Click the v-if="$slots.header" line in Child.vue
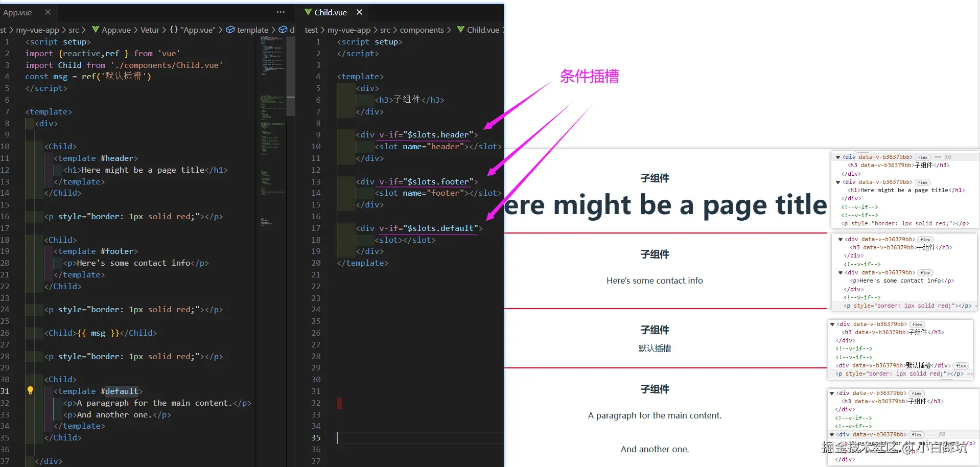The image size is (980, 467). click(417, 135)
